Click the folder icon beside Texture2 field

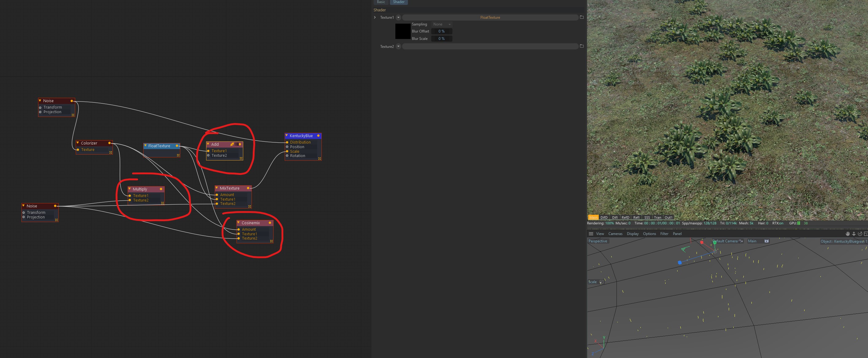(582, 46)
